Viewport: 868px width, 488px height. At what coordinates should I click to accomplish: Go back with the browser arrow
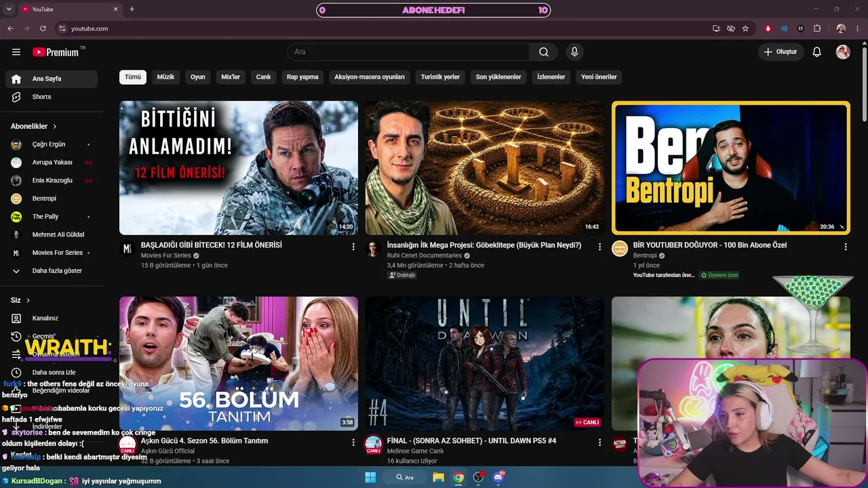click(x=10, y=28)
